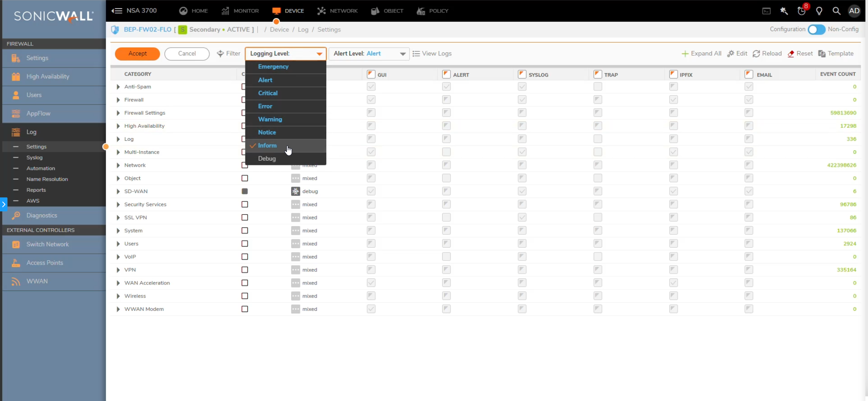
Task: Expand the WWAN Modem category
Action: coord(118,309)
